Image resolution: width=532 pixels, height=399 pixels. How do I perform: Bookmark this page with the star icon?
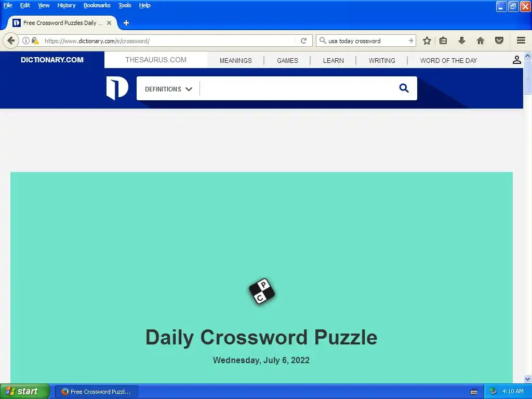427,41
